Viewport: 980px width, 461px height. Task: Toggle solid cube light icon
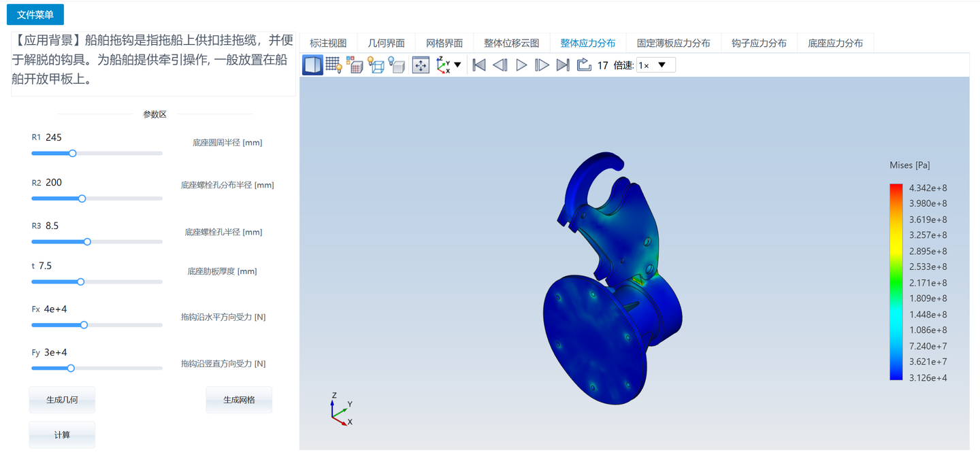[397, 65]
